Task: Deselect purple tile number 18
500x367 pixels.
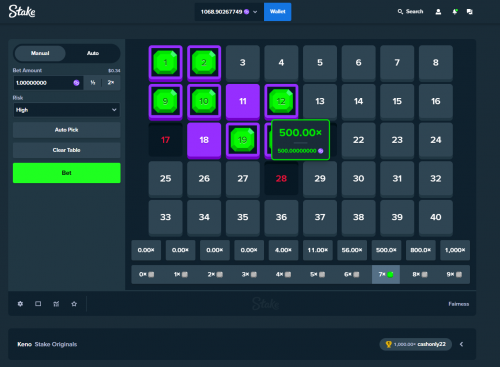Action: [204, 140]
